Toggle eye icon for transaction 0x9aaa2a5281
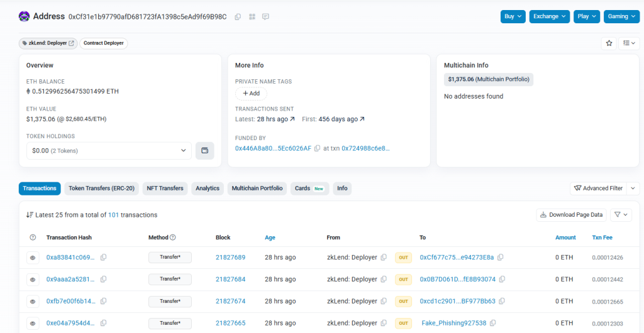The height and width of the screenshot is (333, 644). [33, 279]
